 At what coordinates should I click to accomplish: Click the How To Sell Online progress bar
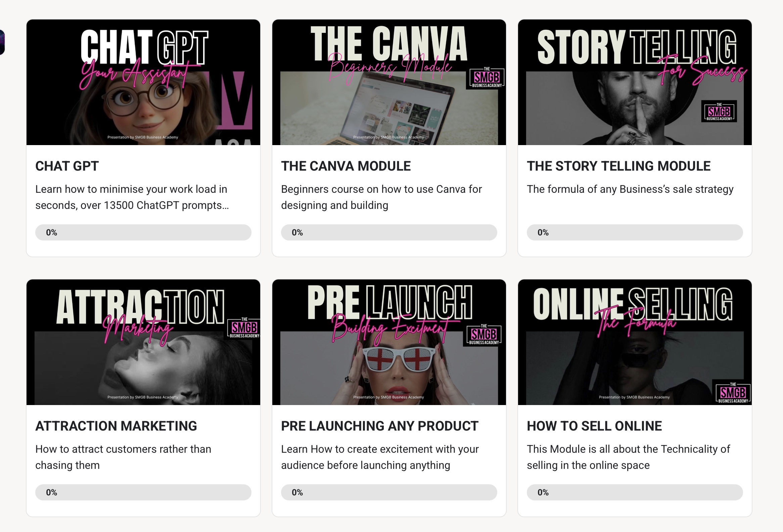pyautogui.click(x=634, y=492)
